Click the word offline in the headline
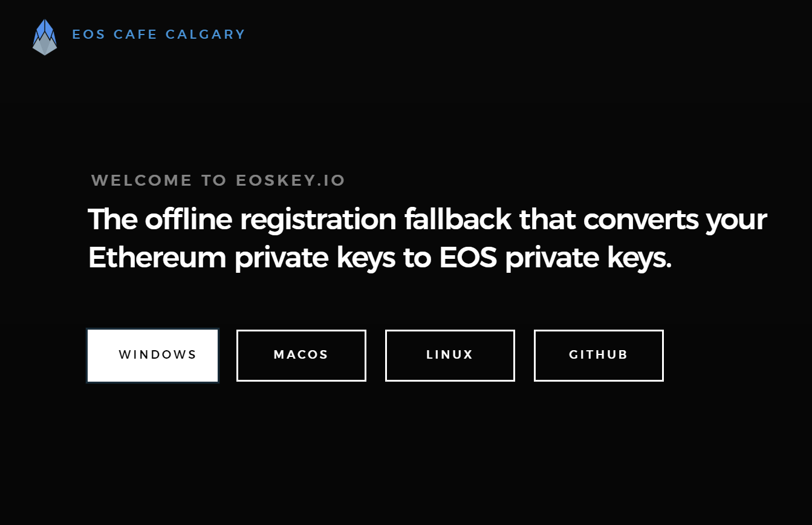 click(x=188, y=220)
